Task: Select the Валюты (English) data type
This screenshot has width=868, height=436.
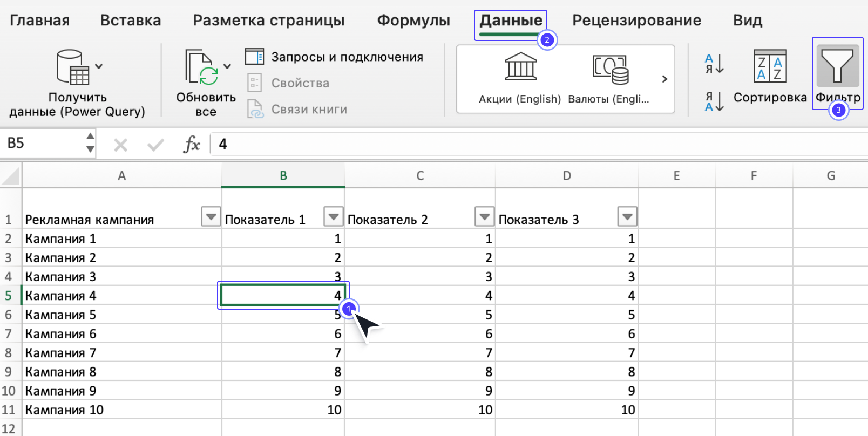Action: tap(609, 79)
